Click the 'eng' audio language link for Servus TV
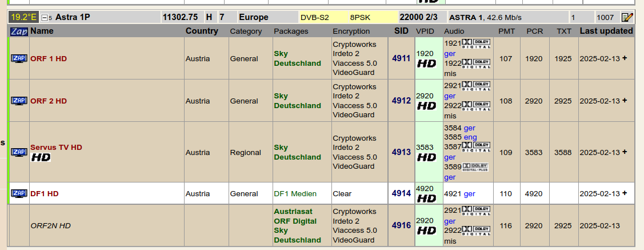The height and width of the screenshot is (250, 644). pos(470,137)
